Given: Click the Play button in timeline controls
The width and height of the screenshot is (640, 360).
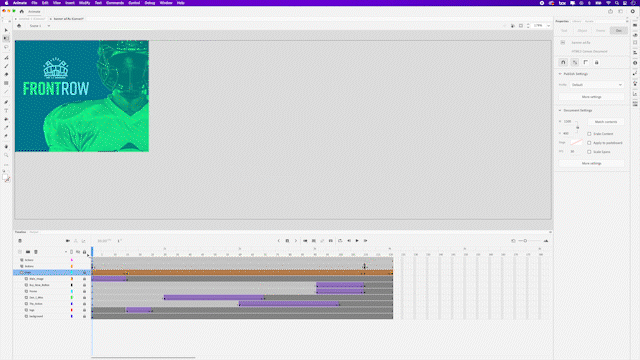Looking at the screenshot, I should click(x=357, y=241).
